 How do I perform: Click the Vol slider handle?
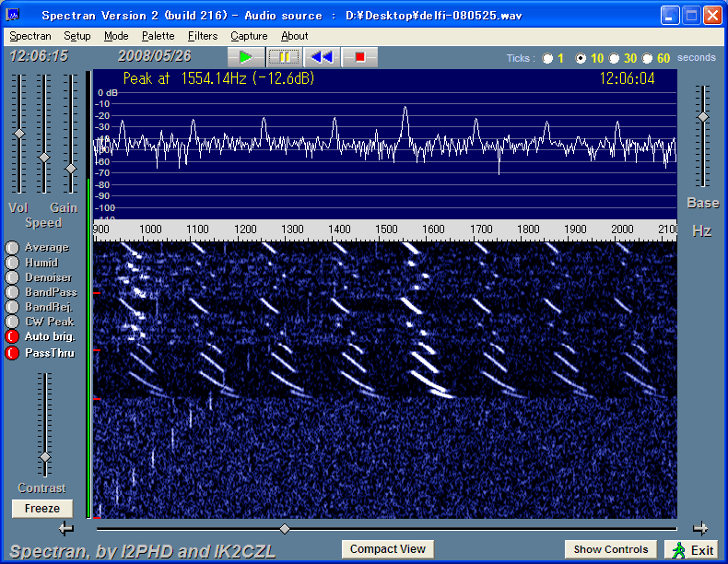pyautogui.click(x=19, y=134)
